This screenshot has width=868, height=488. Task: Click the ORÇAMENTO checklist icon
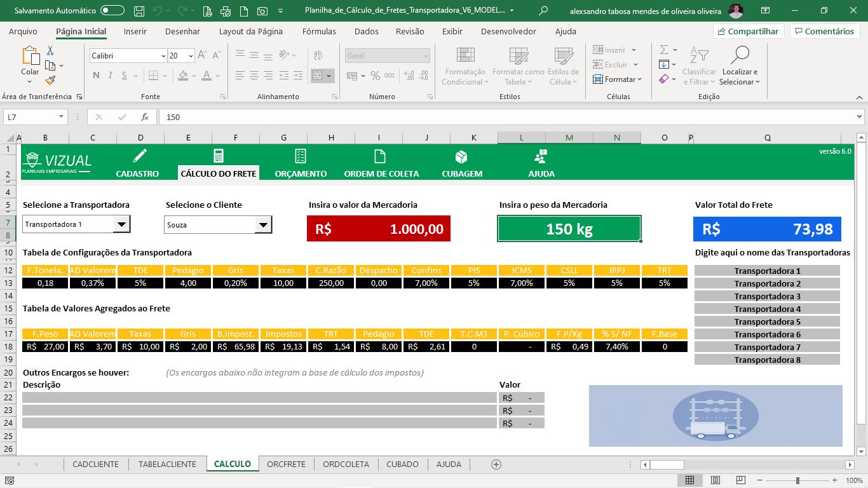pyautogui.click(x=301, y=156)
